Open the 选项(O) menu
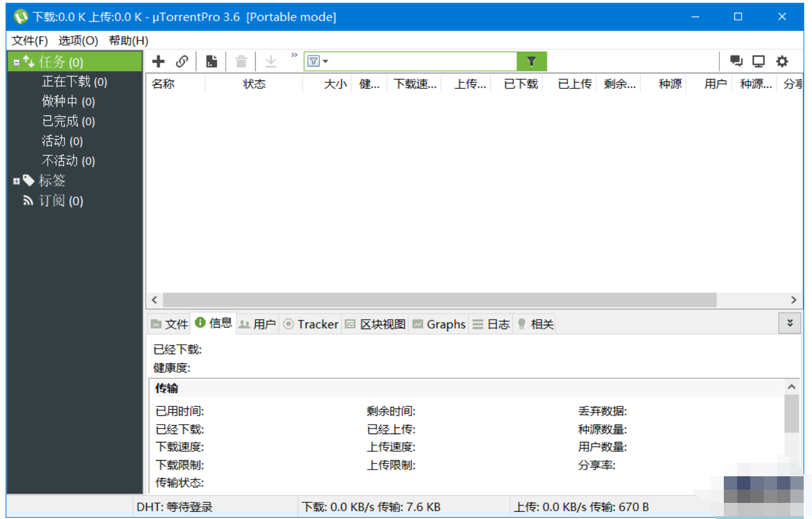812x519 pixels. (78, 40)
